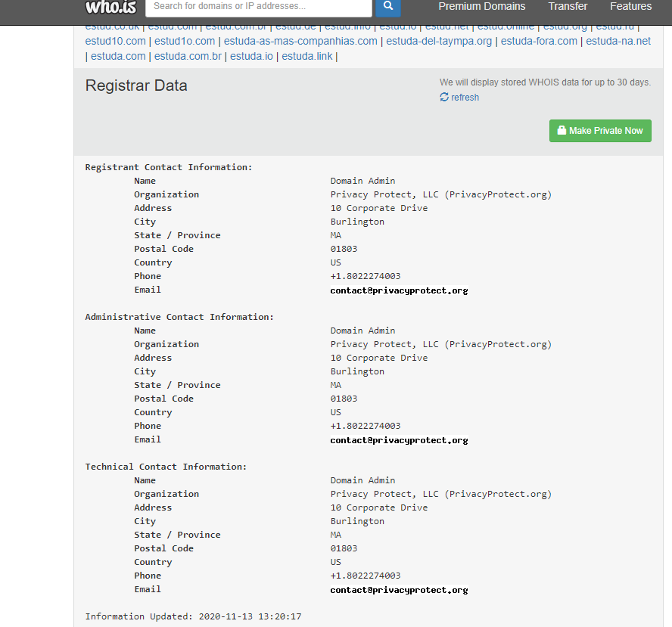672x627 pixels.
Task: Click Technical name Domain Admin
Action: [362, 480]
